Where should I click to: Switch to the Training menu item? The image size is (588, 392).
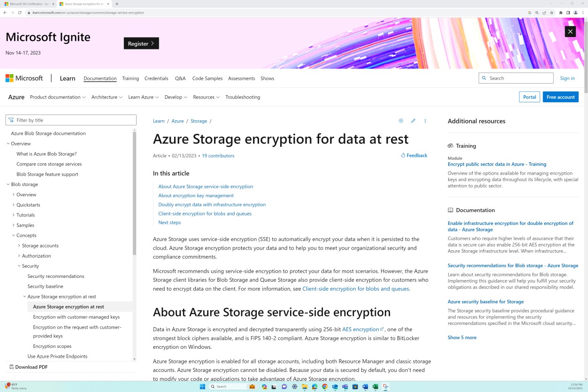[130, 78]
